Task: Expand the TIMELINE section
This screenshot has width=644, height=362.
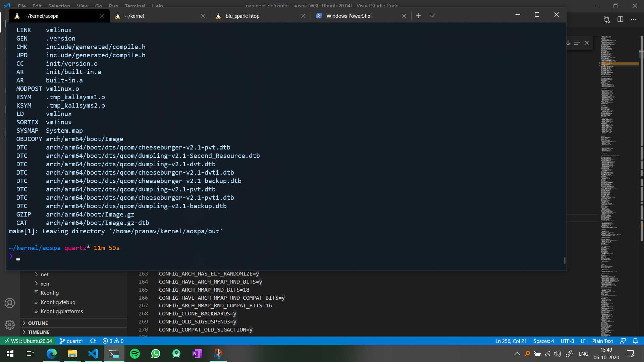Action: click(x=74, y=332)
